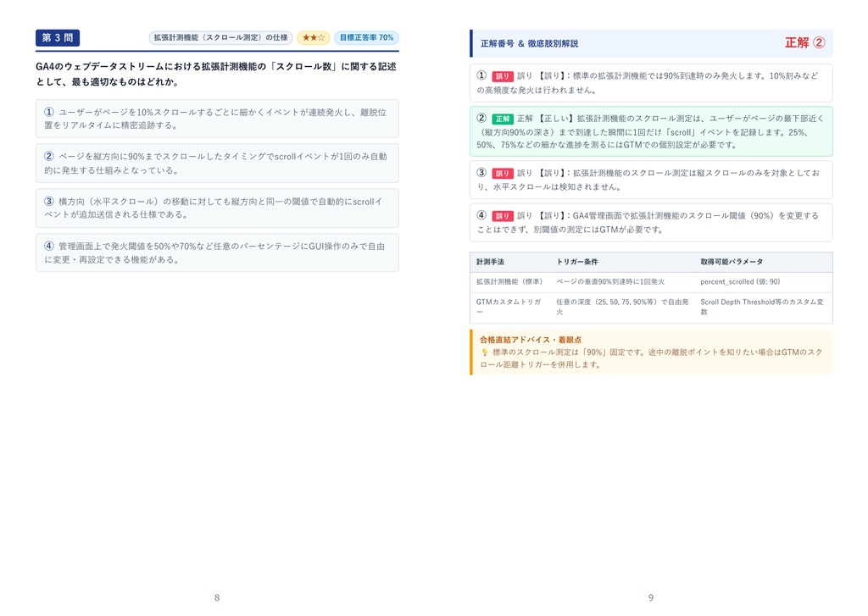The image size is (868, 616).
Task: Click the 任意の深度(25, 50, 75, 90%等) cell
Action: (x=622, y=307)
